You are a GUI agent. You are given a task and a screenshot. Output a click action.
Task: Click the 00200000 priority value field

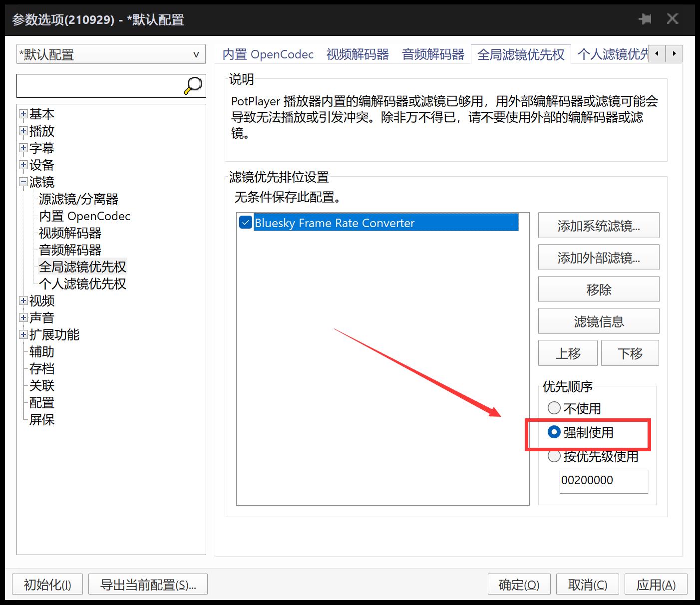pyautogui.click(x=603, y=480)
